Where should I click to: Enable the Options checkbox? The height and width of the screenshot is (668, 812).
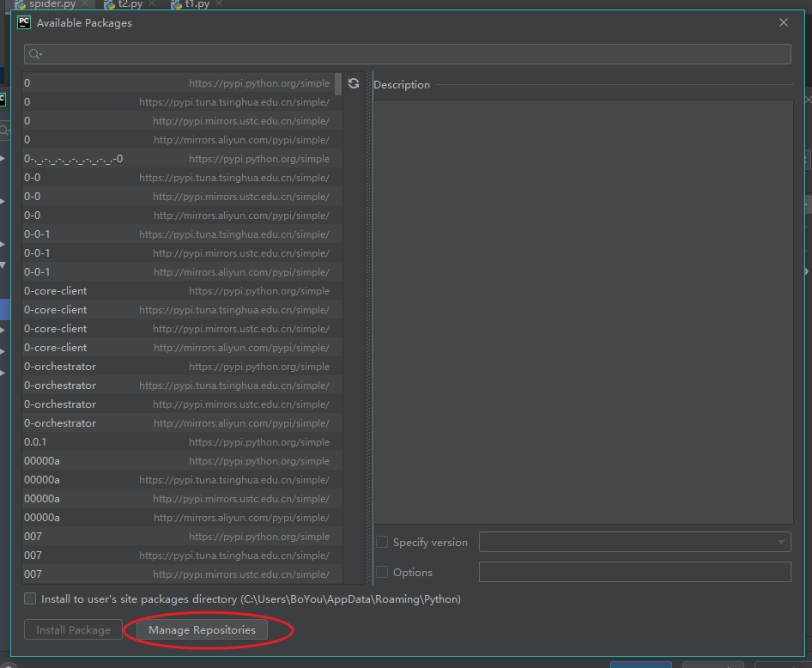point(382,572)
